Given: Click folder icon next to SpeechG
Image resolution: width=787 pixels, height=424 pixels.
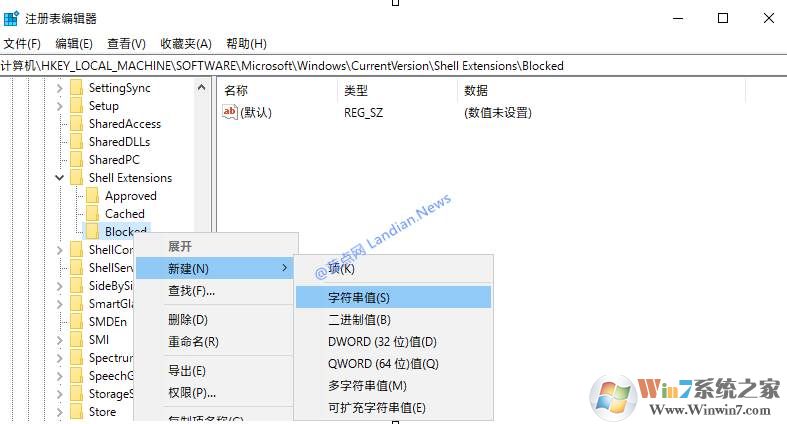Looking at the screenshot, I should click(77, 376).
